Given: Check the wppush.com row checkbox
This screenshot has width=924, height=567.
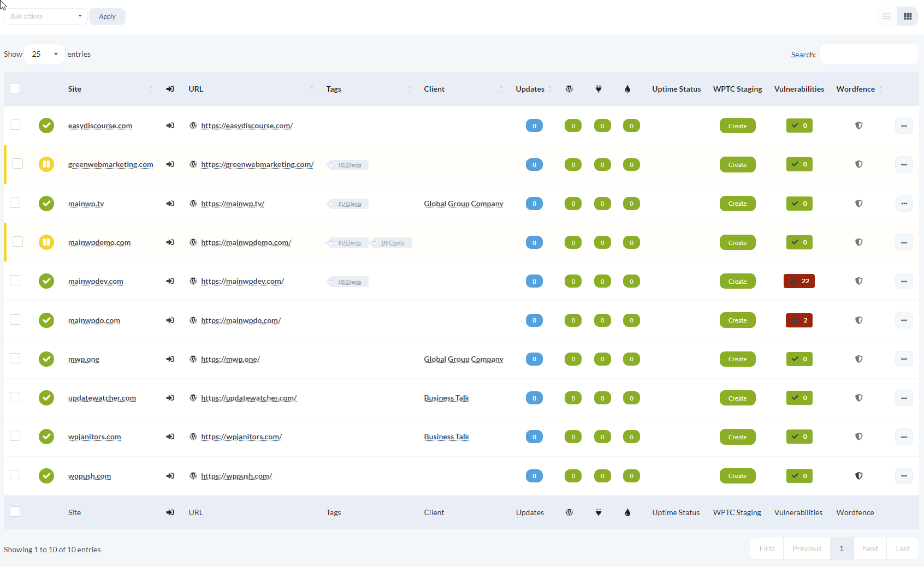Looking at the screenshot, I should (x=15, y=475).
